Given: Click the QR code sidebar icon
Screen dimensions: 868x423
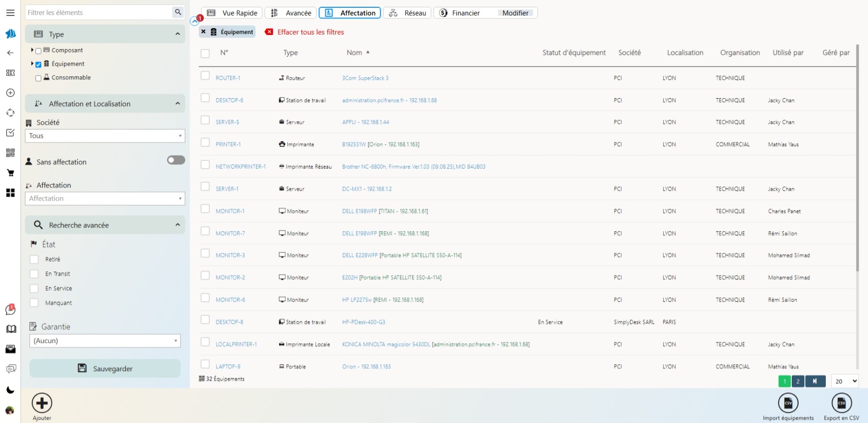Looking at the screenshot, I should pos(10,153).
